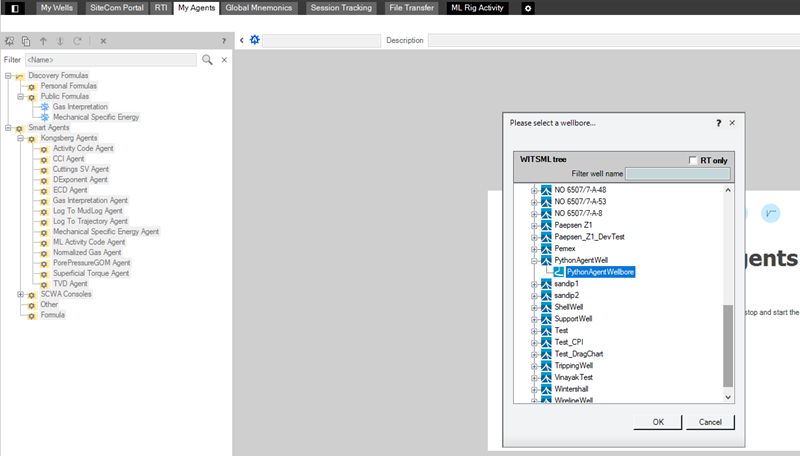Open the Session Tracking tab
Image resolution: width=800 pixels, height=456 pixels.
coord(341,8)
